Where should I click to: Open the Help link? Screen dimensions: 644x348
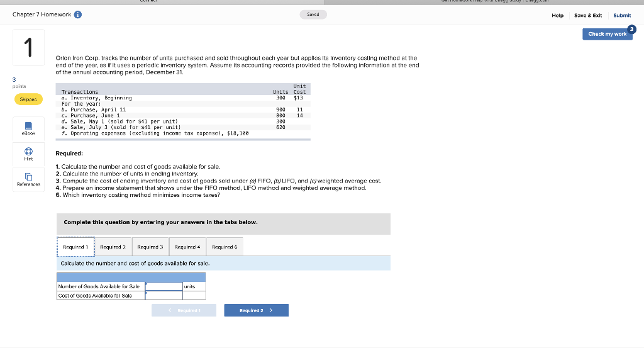(557, 15)
